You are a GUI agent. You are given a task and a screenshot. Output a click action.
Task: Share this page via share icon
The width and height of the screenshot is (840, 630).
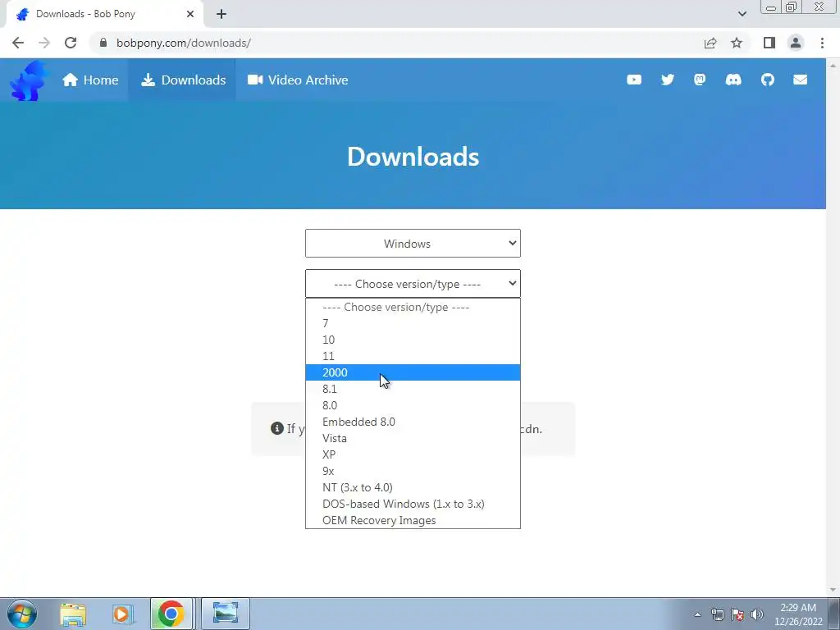710,43
